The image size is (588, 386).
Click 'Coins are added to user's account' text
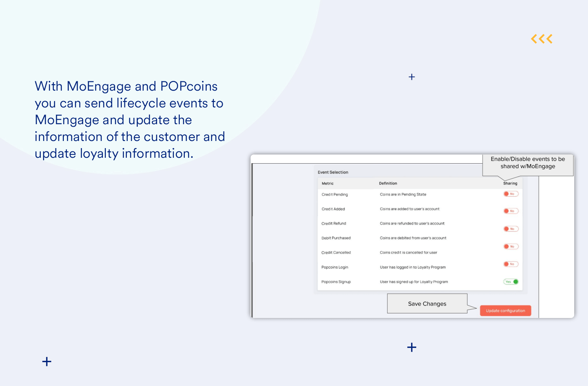pyautogui.click(x=409, y=209)
